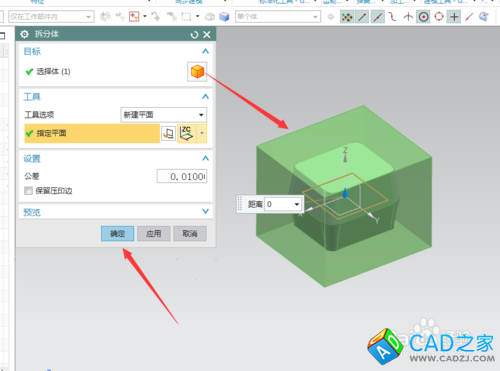Open the plane dialog icon beside 指定平面
Screen dimensions: 500x371
tap(168, 133)
